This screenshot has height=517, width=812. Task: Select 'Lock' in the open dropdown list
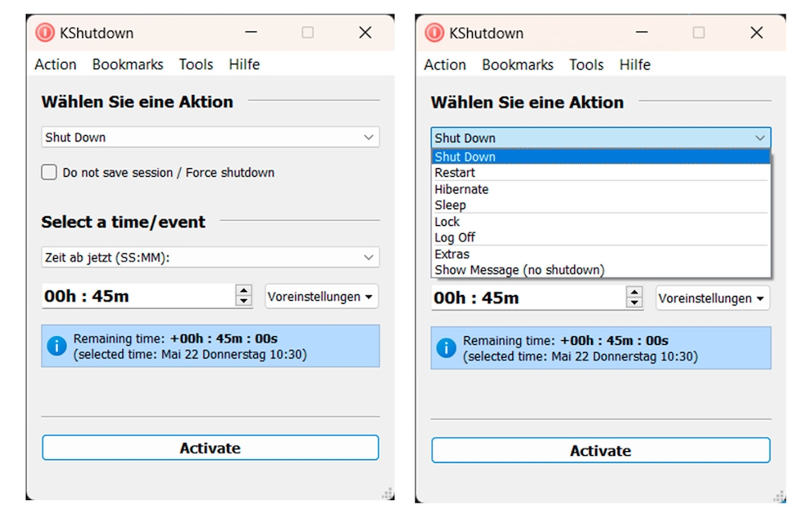[447, 221]
